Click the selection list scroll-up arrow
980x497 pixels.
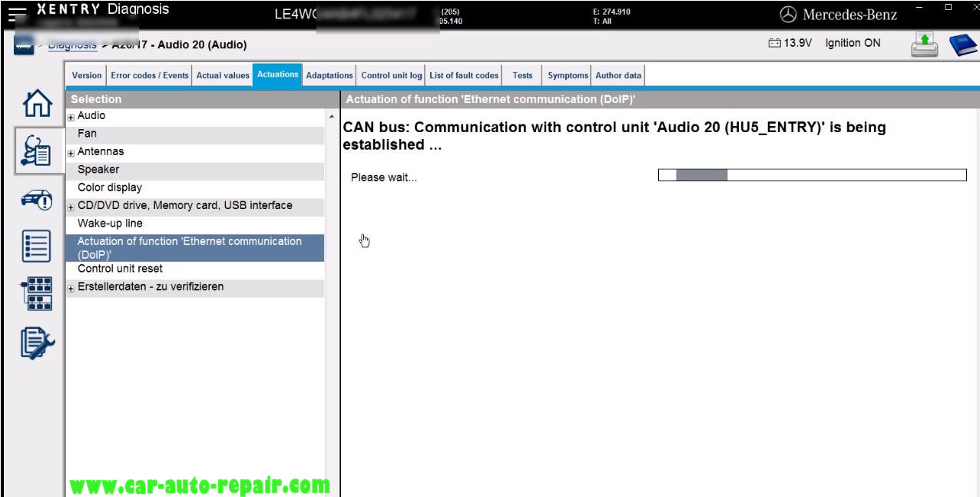click(332, 118)
